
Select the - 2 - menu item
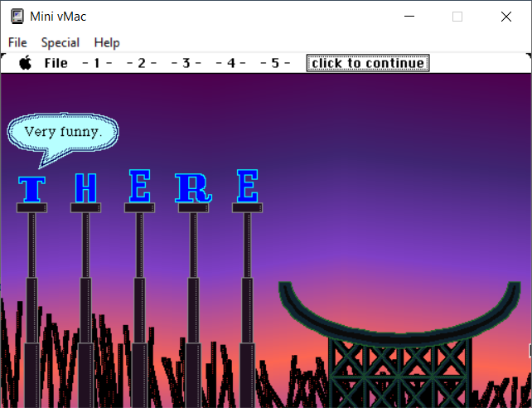pos(142,63)
